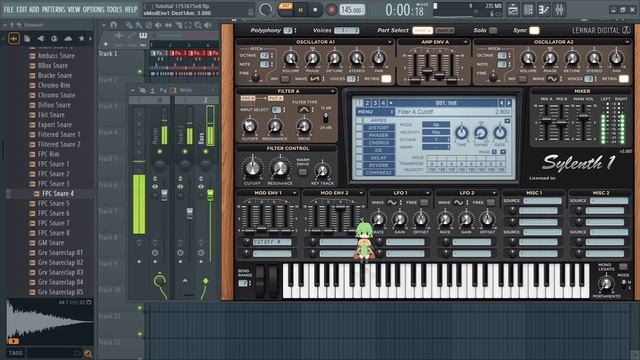640x360 pixels.
Task: Open the HELP menu
Action: 131,9
